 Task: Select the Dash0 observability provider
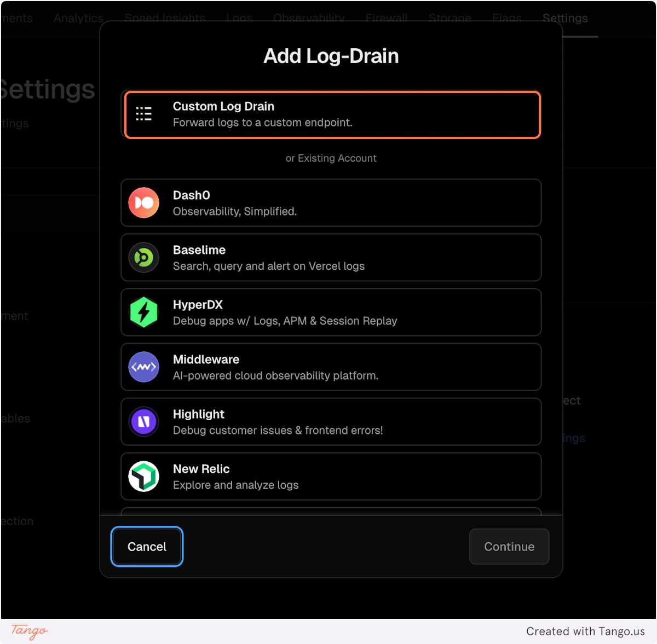coord(331,202)
